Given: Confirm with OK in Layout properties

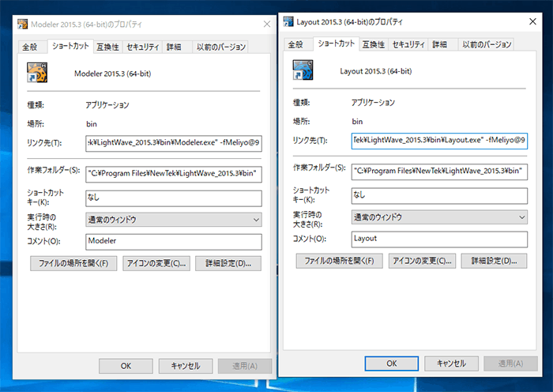Looking at the screenshot, I should click(x=392, y=364).
